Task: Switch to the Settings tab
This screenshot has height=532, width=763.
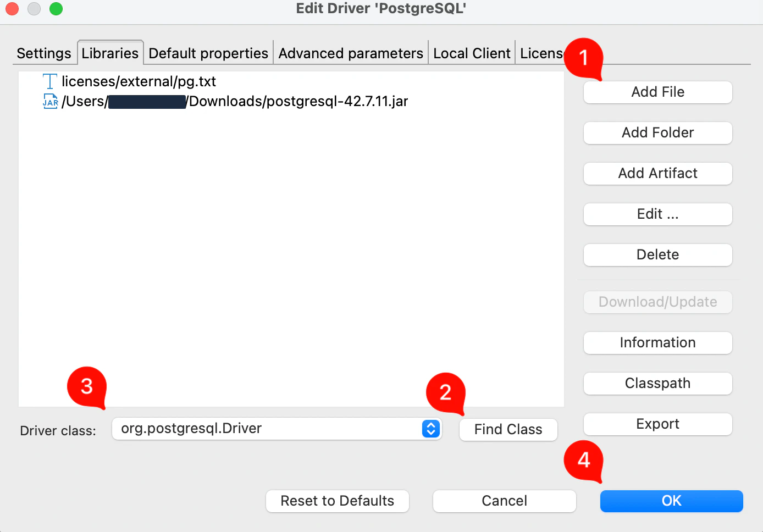Action: pos(44,53)
